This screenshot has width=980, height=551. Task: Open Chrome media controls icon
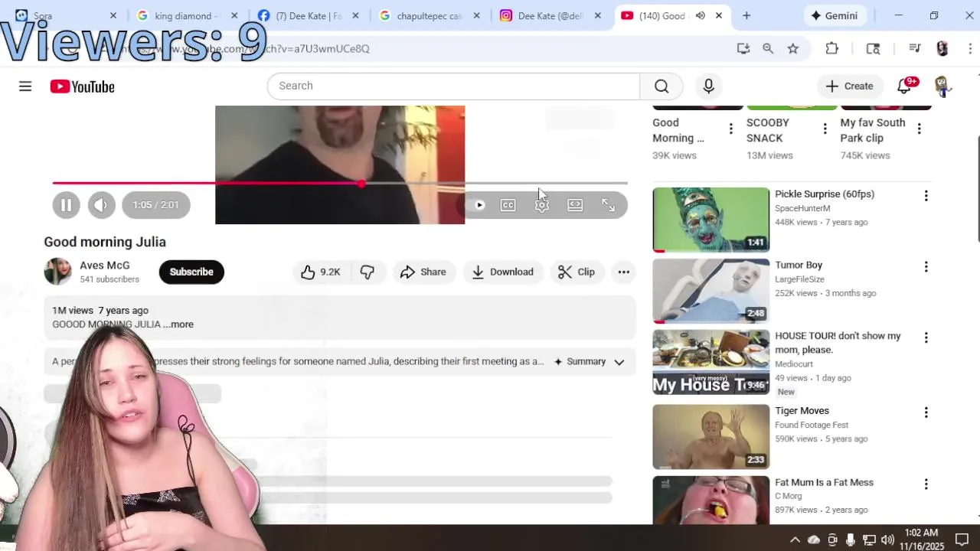pos(914,48)
